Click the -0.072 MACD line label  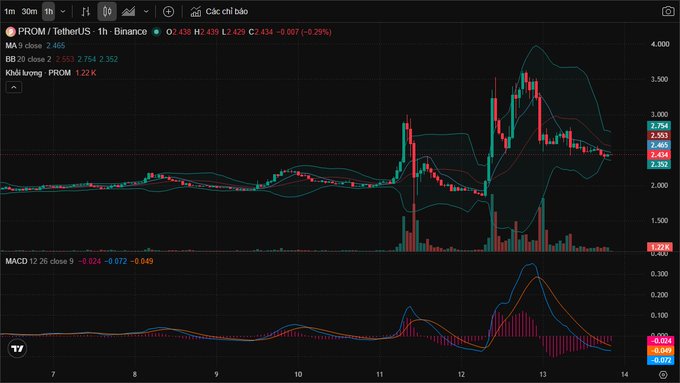pos(660,360)
